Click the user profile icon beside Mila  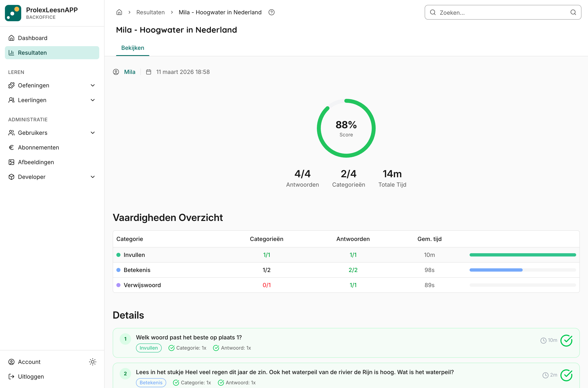tap(116, 72)
